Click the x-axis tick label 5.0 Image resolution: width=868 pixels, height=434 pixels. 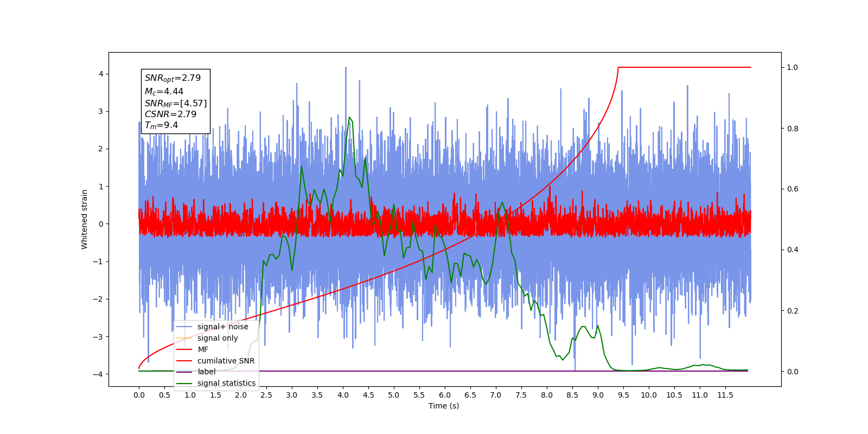point(394,395)
